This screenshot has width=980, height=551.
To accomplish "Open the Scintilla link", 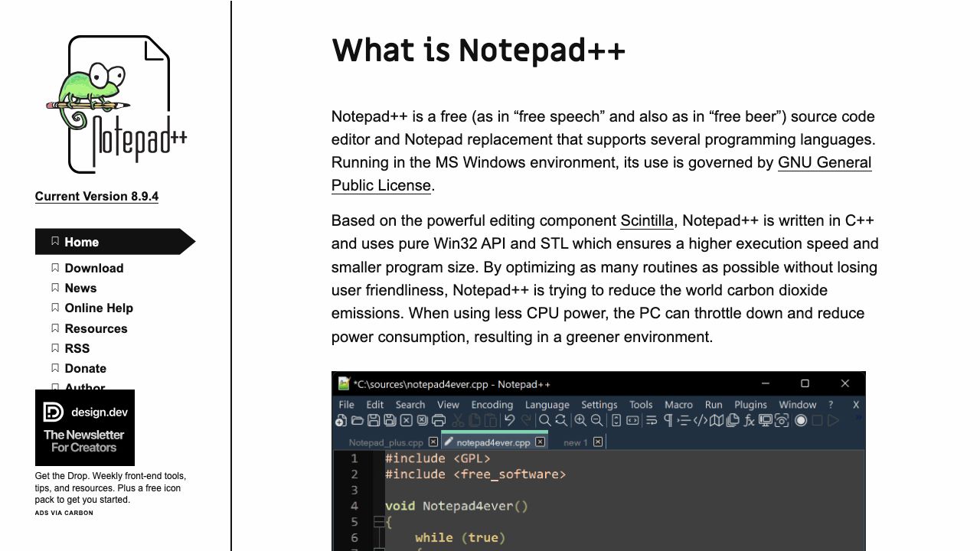I will click(x=647, y=220).
